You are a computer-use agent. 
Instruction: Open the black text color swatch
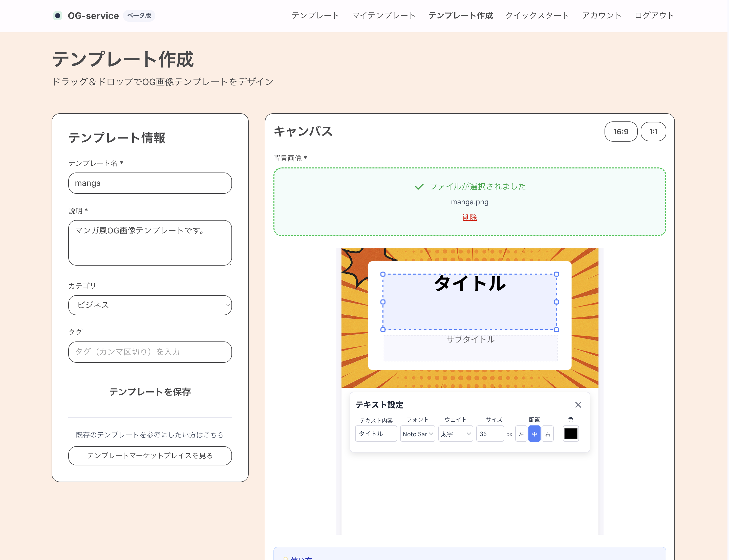coord(570,434)
